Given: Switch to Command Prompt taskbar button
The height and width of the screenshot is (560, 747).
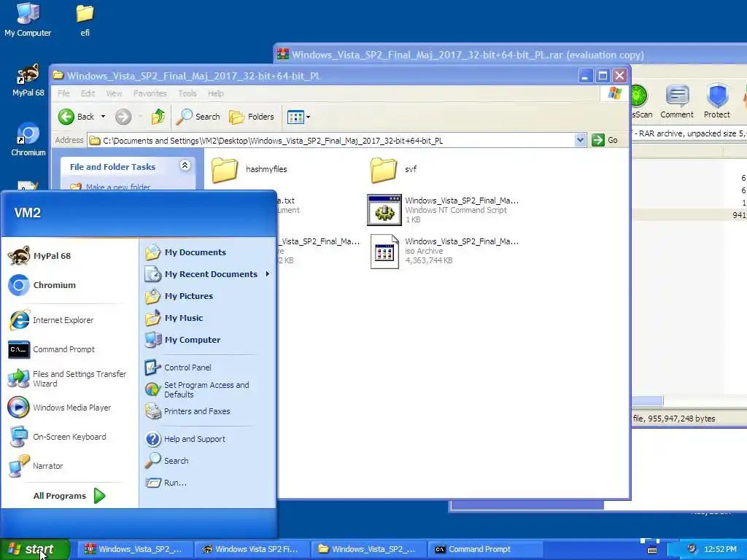Looking at the screenshot, I should [485, 549].
